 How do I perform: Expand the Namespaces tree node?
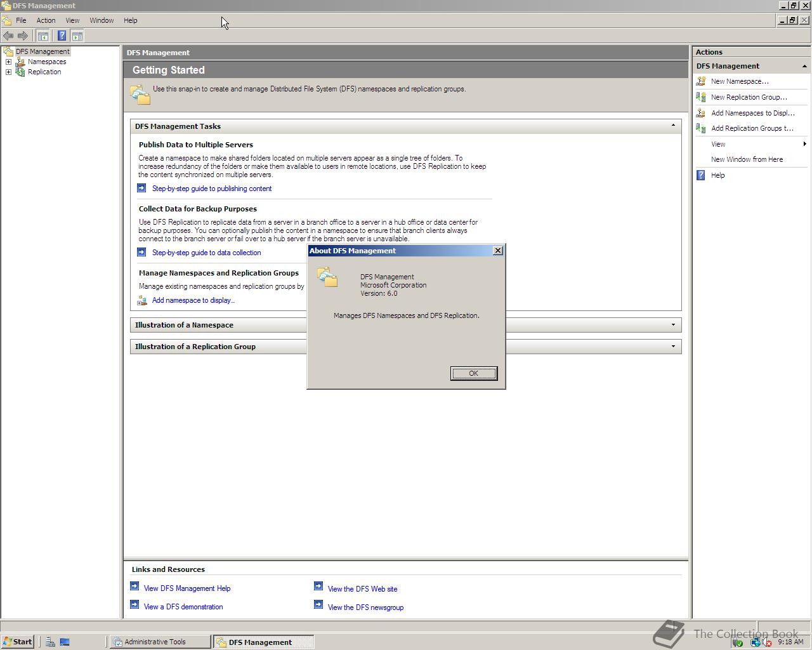tap(8, 62)
